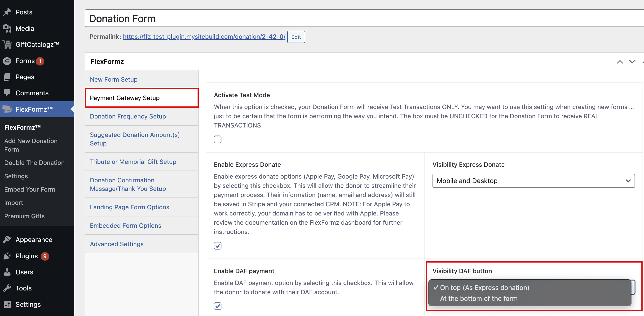Uncheck the Enable DAF payment checkbox
This screenshot has height=316, width=644.
coord(217,306)
